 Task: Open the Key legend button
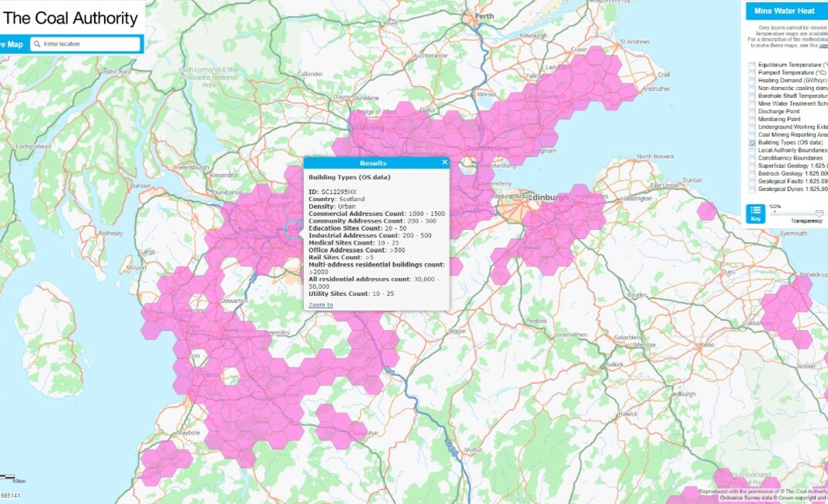coord(756,213)
